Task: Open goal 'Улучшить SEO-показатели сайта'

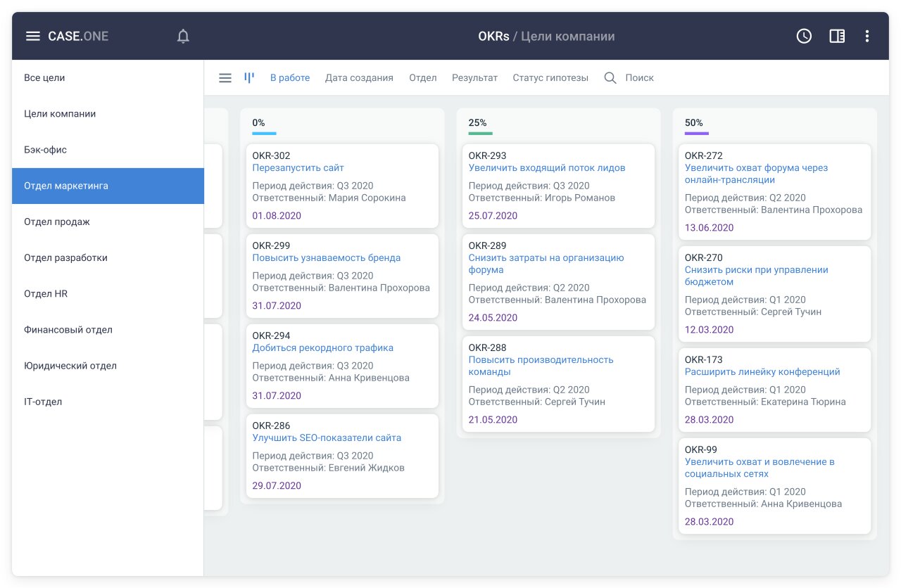Action: (327, 438)
